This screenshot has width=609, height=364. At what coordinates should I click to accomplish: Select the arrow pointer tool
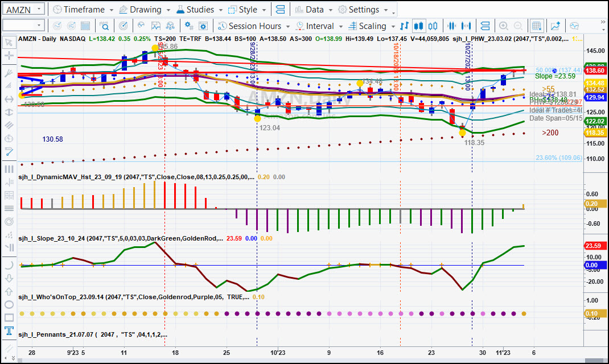[x=9, y=42]
